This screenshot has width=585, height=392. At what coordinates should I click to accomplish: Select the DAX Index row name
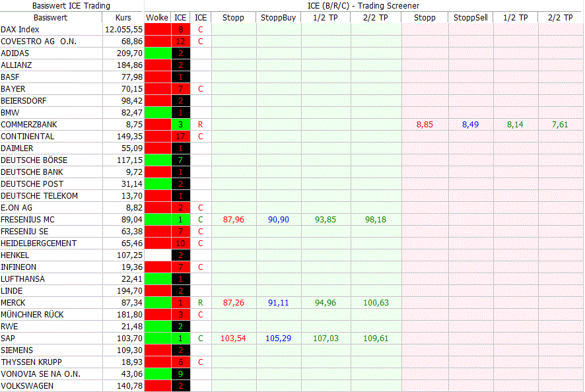click(20, 30)
